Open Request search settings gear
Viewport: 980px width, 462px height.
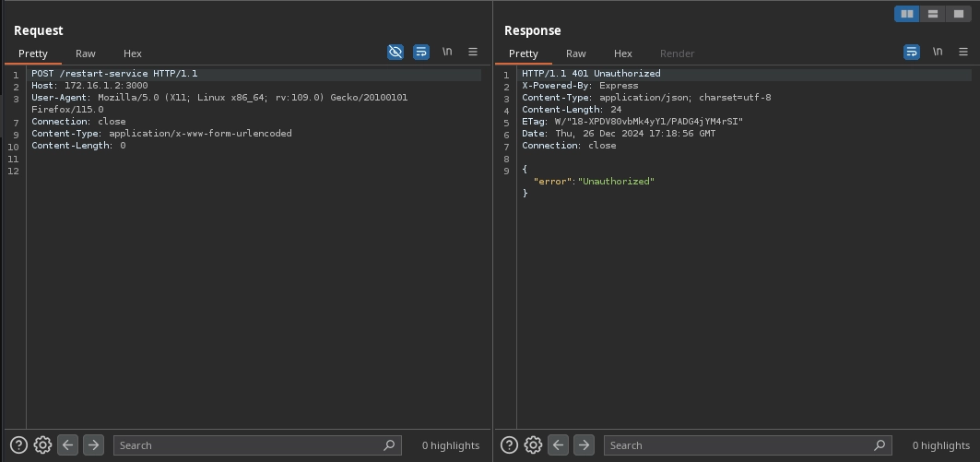click(42, 445)
